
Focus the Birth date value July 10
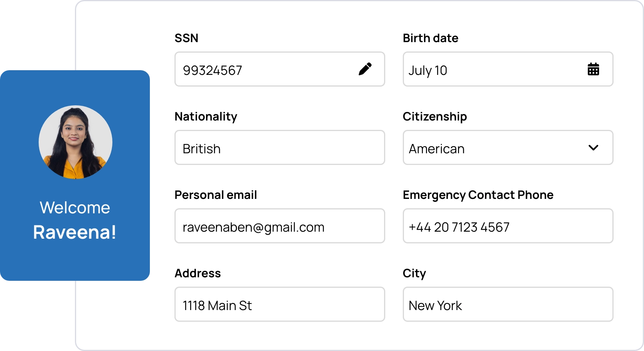click(428, 70)
